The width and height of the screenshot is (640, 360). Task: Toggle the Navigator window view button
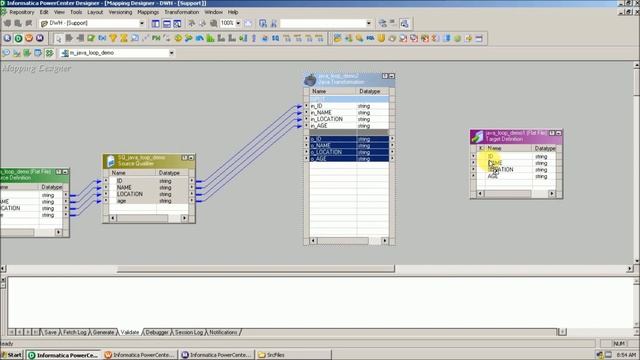156,23
